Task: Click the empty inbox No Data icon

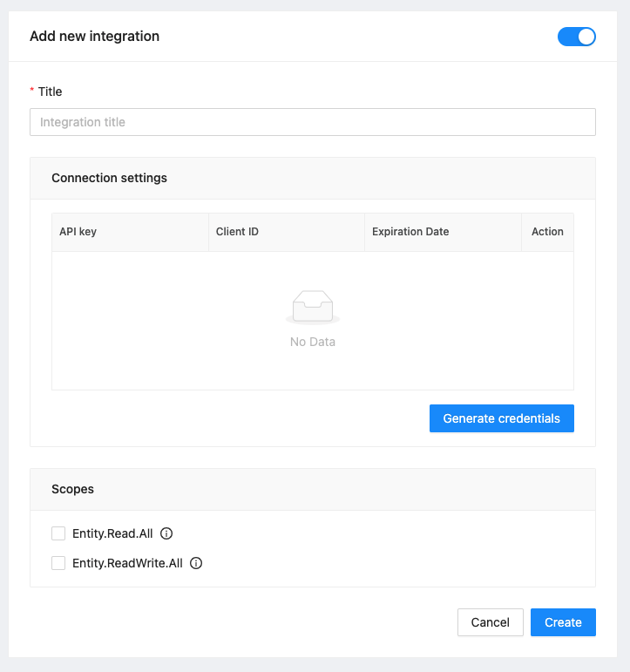Action: [x=313, y=308]
